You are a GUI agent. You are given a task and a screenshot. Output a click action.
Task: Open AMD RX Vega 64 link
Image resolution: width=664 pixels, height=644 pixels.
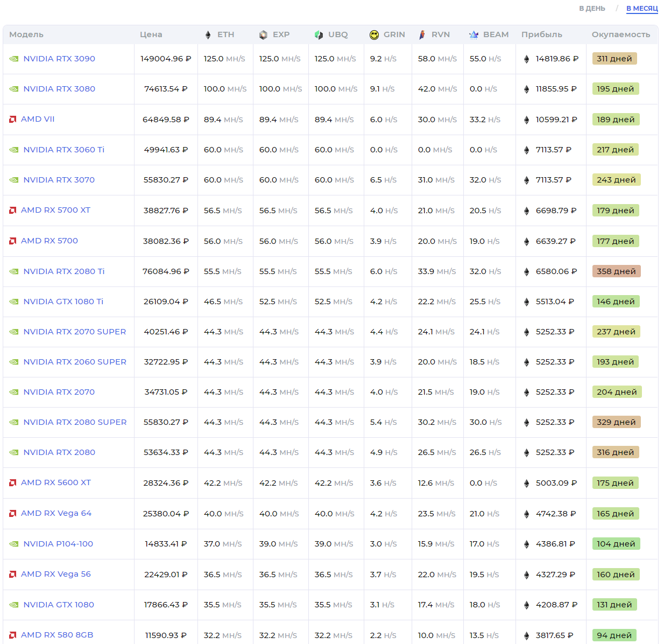coord(56,513)
